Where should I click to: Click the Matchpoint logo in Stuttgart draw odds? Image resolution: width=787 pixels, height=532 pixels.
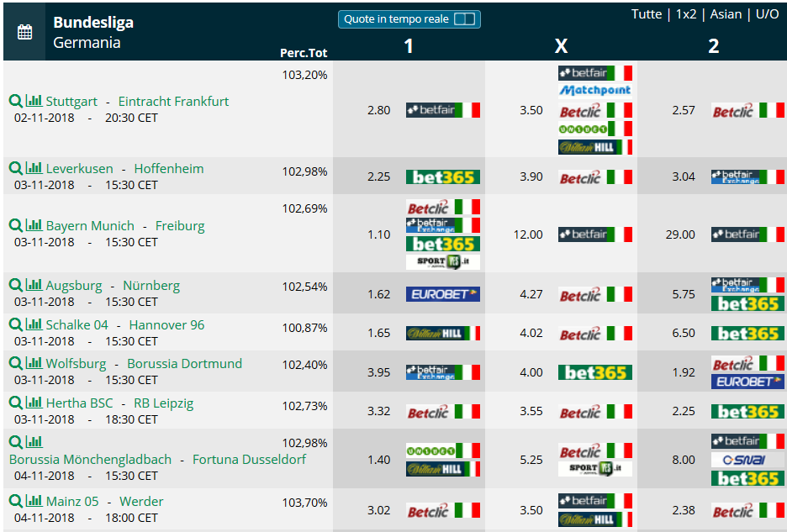pyautogui.click(x=595, y=91)
